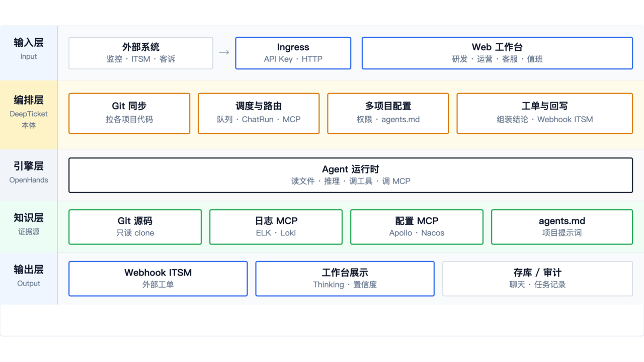Click the text 研发 · 运营 · 客服 · 值班
Image resolution: width=644 pixels, height=362 pixels.
pos(497,59)
